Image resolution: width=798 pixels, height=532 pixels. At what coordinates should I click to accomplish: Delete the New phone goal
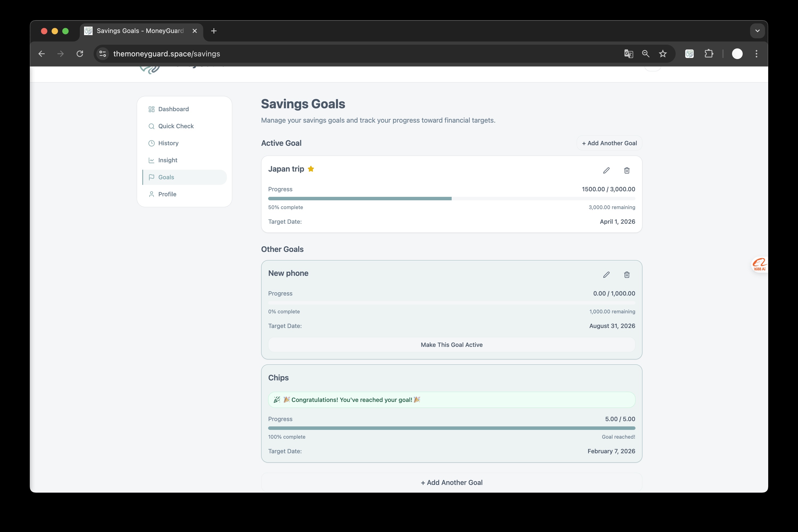click(627, 275)
